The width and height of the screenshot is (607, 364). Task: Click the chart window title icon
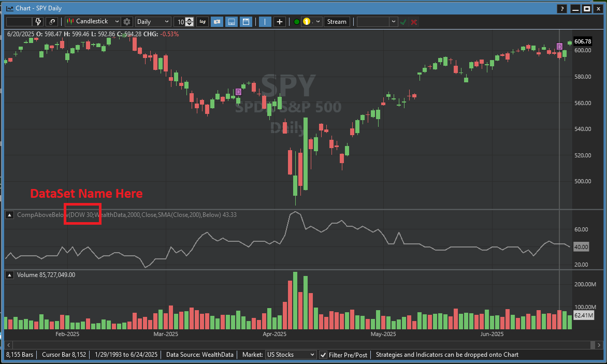click(x=10, y=8)
